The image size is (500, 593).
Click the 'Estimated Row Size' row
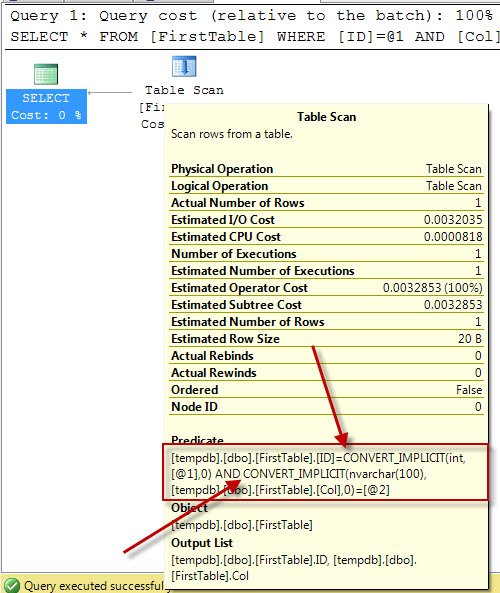326,339
